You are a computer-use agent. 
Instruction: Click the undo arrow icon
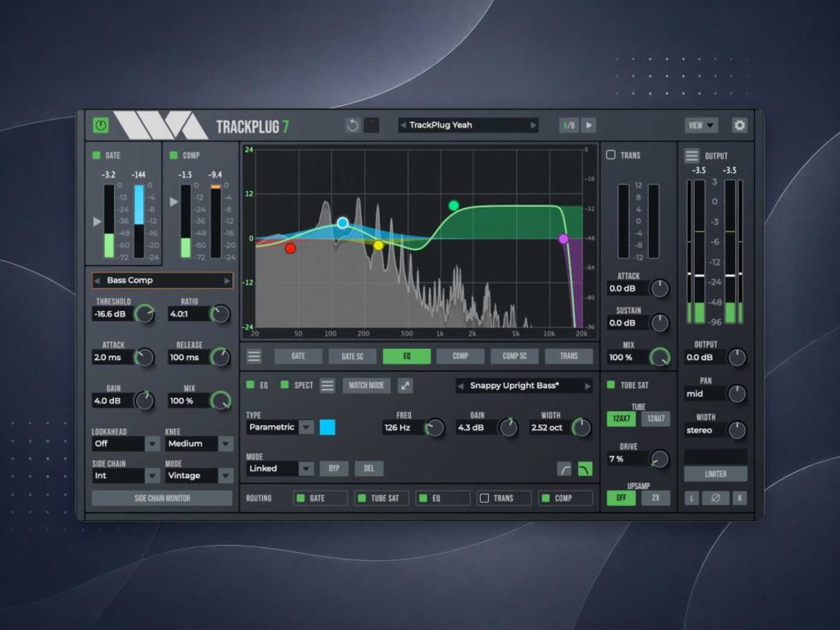point(353,126)
